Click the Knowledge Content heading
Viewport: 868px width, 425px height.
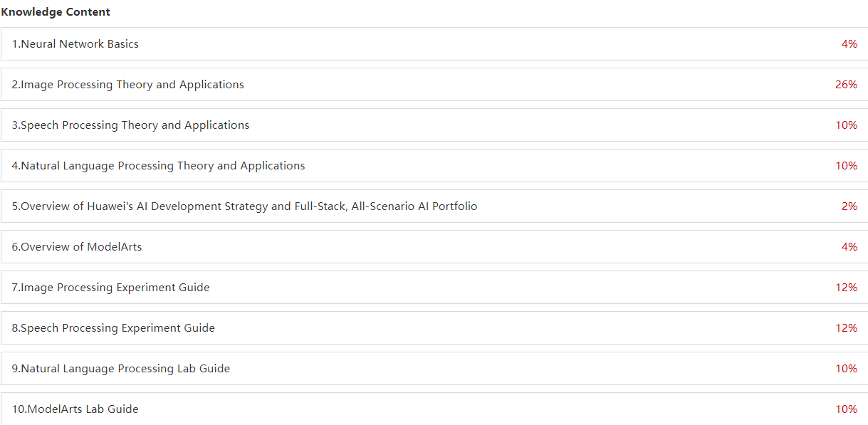click(56, 12)
